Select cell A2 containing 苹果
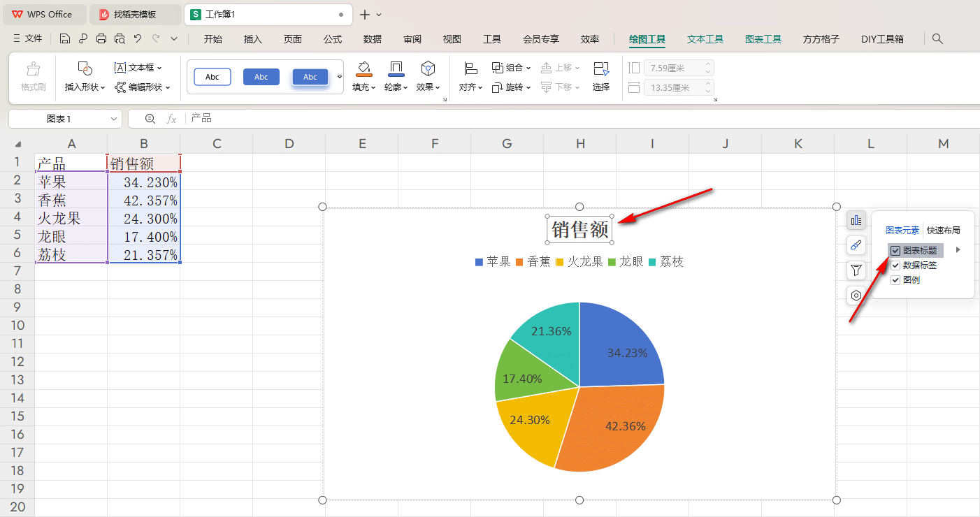The height and width of the screenshot is (517, 980). click(x=71, y=182)
